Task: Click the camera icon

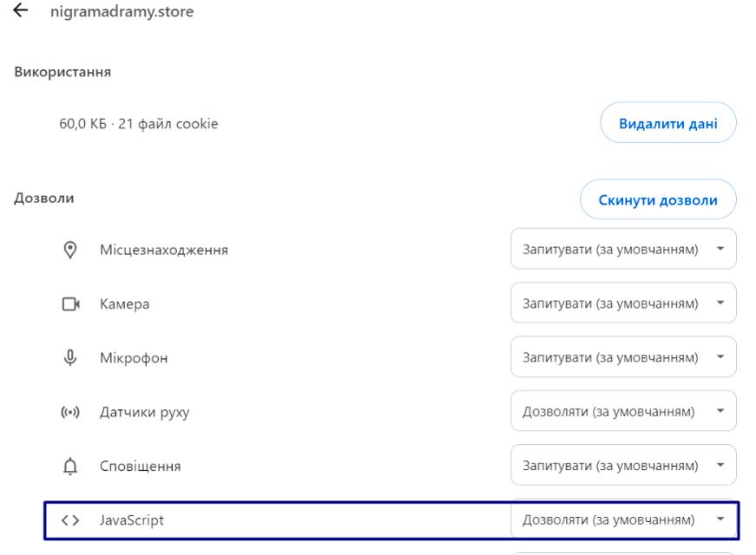Action: tap(71, 304)
